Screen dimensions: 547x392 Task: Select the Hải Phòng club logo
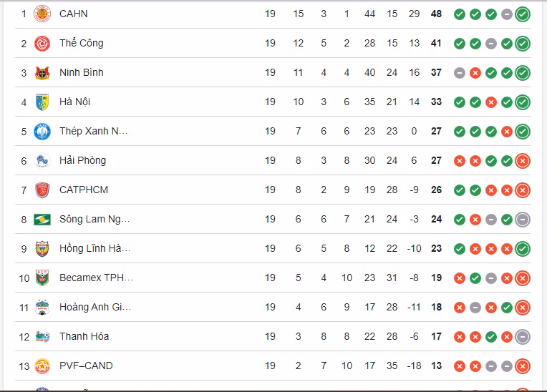click(42, 161)
